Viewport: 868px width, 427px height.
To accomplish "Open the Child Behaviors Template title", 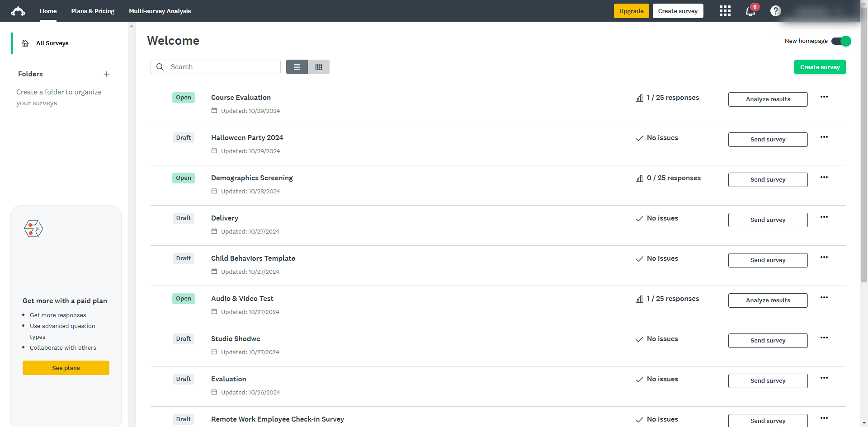I will [253, 258].
